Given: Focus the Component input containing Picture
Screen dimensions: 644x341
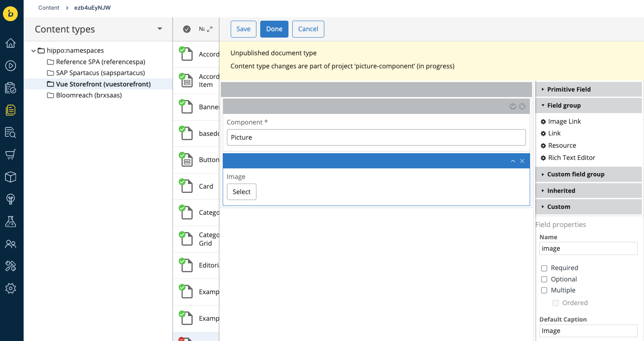Looking at the screenshot, I should (376, 138).
